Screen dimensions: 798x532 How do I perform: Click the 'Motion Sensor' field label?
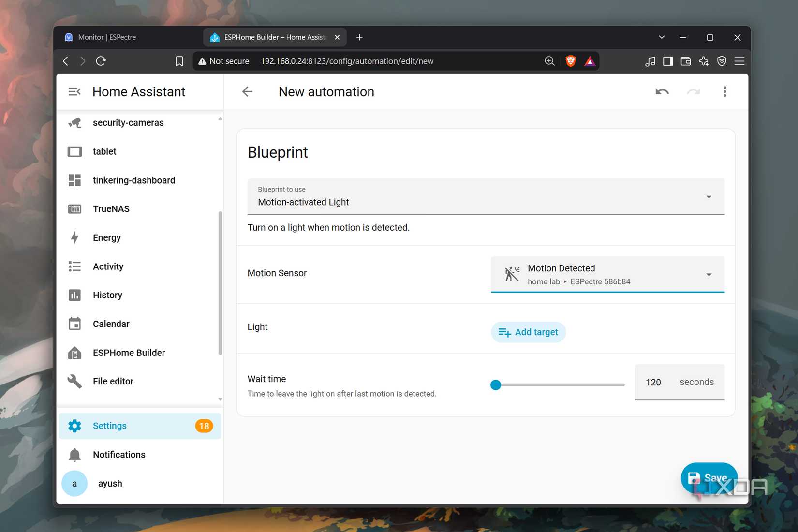pyautogui.click(x=277, y=273)
